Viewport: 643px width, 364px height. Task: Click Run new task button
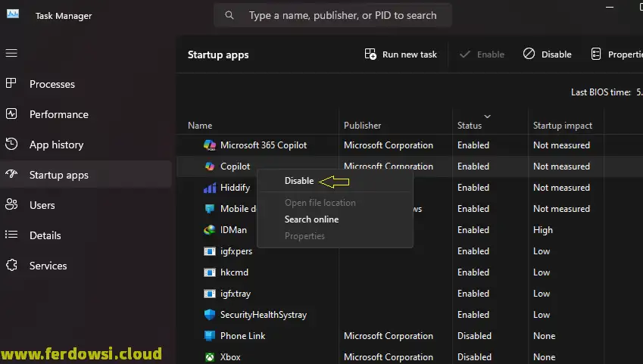[x=401, y=54]
